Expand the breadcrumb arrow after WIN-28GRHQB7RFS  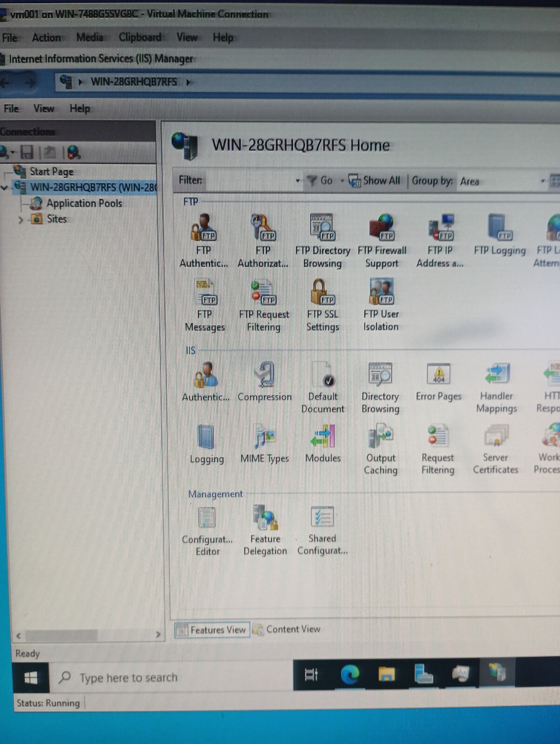coord(188,82)
